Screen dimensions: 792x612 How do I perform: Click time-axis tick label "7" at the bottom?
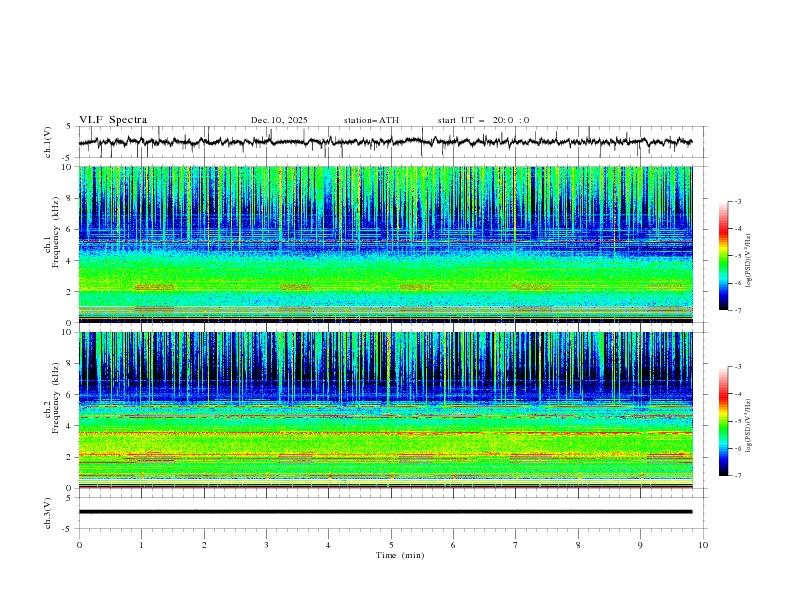515,545
